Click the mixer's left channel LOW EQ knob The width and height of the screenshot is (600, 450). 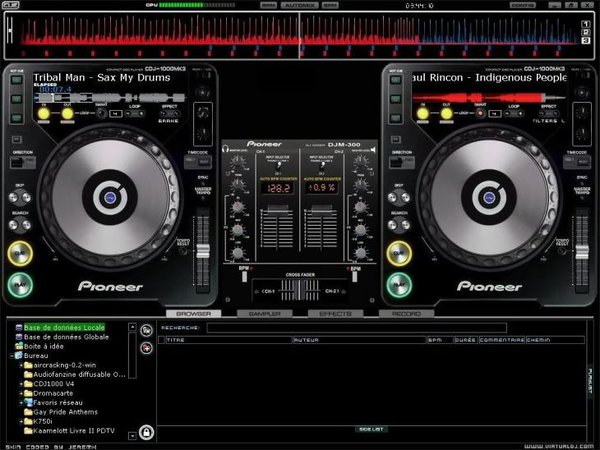(x=238, y=253)
